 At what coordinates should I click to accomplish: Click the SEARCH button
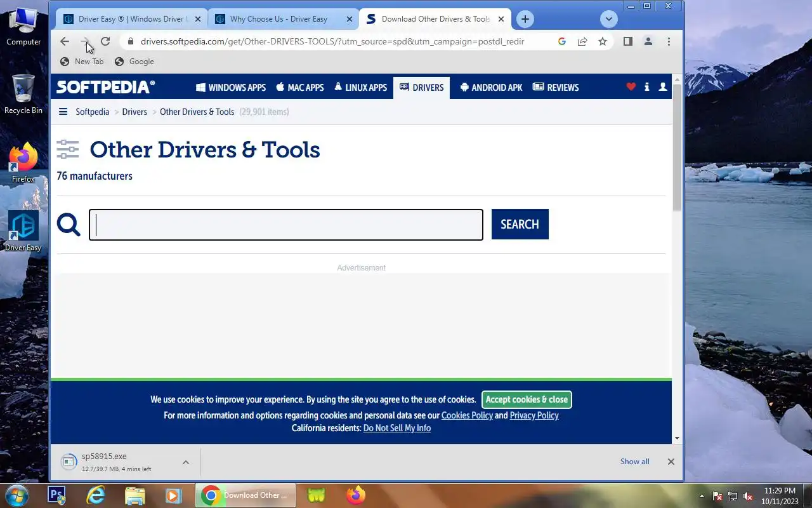coord(520,224)
